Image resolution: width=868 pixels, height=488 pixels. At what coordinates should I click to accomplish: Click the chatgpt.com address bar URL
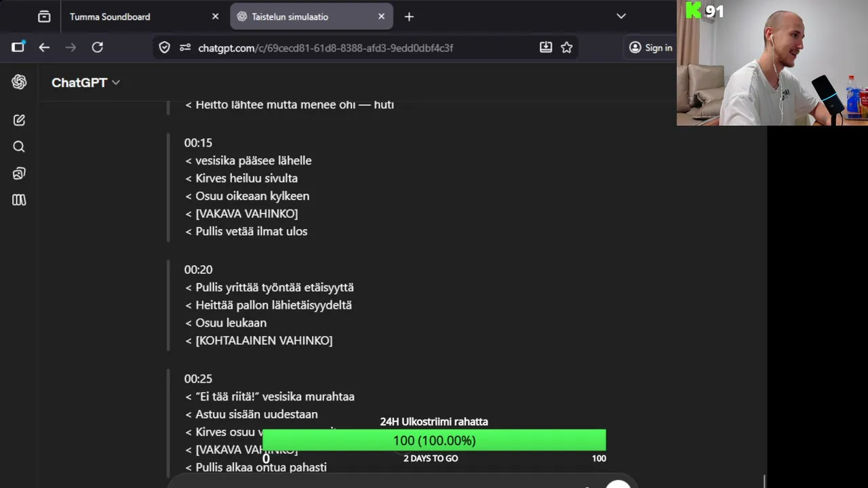coord(325,48)
